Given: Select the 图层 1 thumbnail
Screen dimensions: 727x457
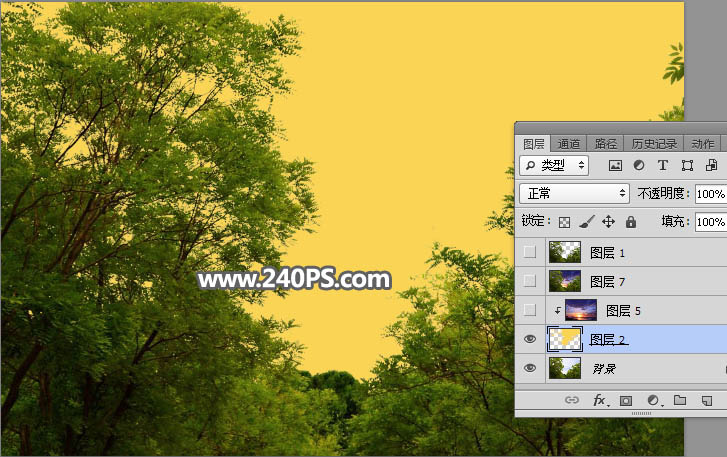Looking at the screenshot, I should 565,252.
